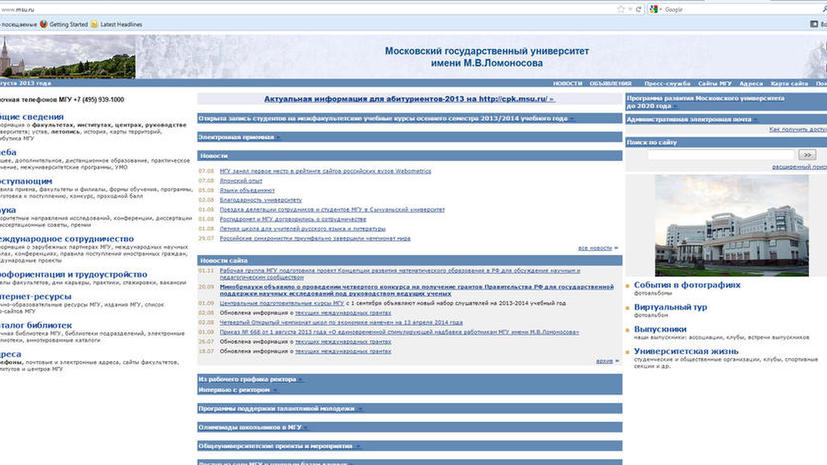Open the Getting Started bookmark
This screenshot has height=465, width=827.
click(64, 24)
